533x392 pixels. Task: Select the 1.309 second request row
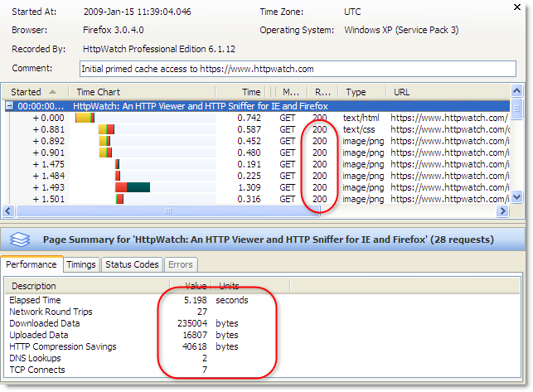[x=257, y=187]
